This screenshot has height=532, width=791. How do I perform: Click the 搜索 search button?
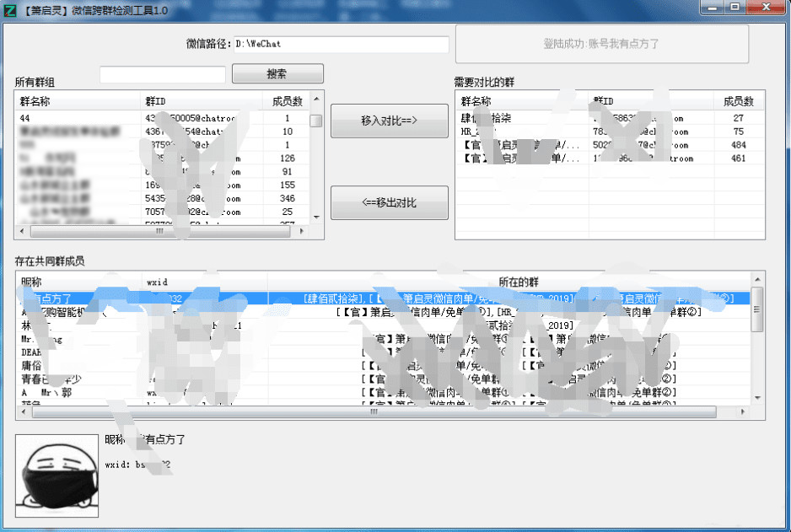pyautogui.click(x=277, y=74)
